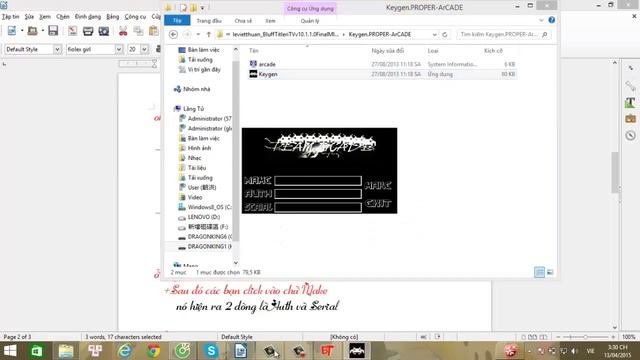Click the Explorer refresh icon
The image size is (640, 360).
tap(445, 35)
